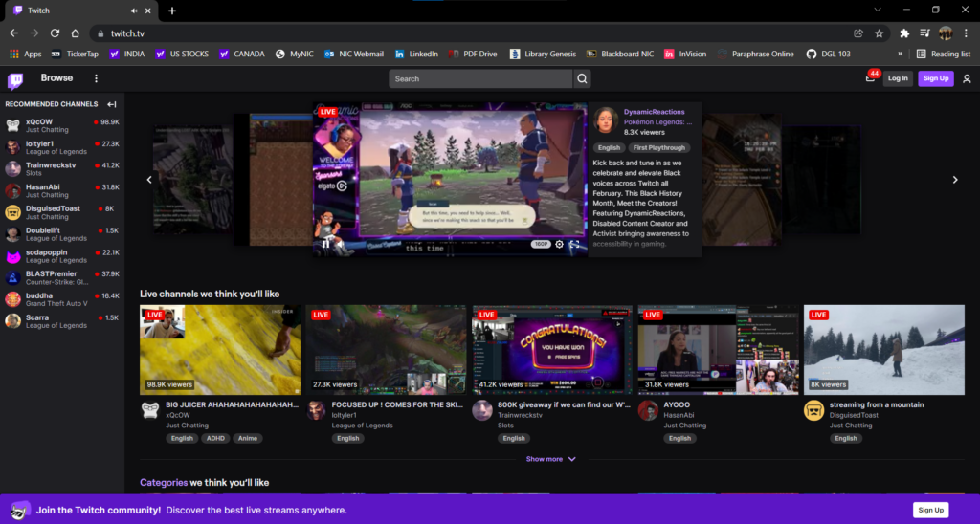Mute the featured stream volume

342,244
